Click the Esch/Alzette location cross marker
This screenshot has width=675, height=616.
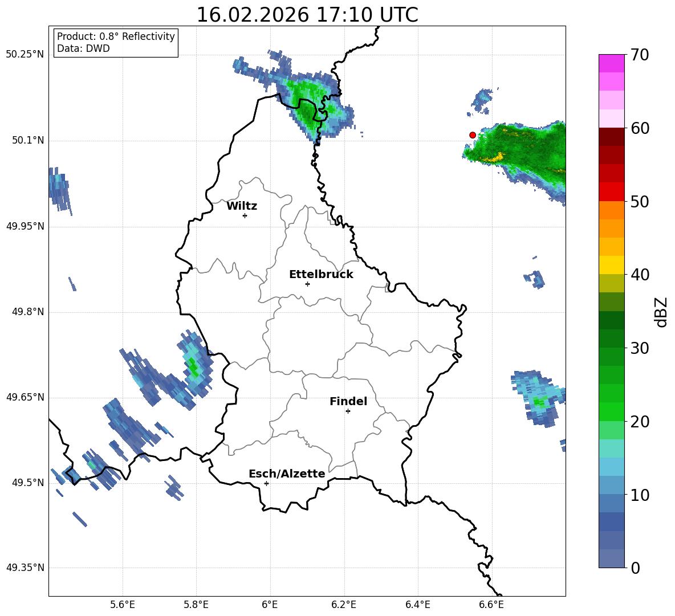pos(266,483)
